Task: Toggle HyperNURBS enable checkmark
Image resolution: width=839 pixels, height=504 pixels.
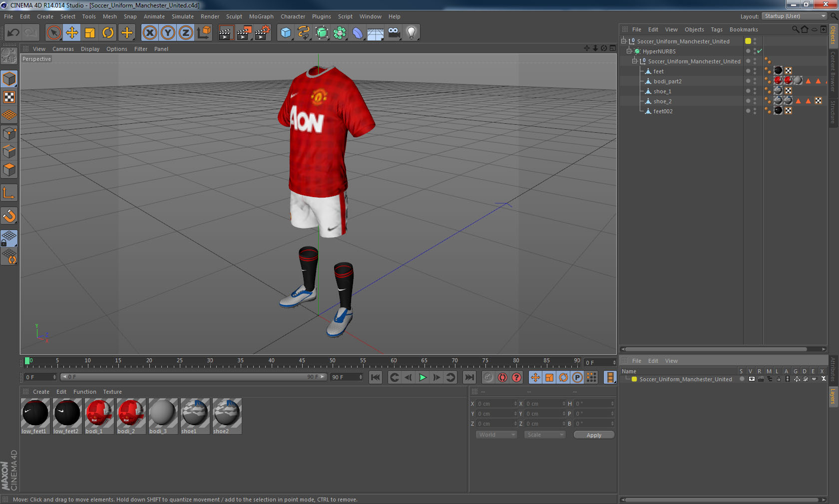Action: coord(760,51)
